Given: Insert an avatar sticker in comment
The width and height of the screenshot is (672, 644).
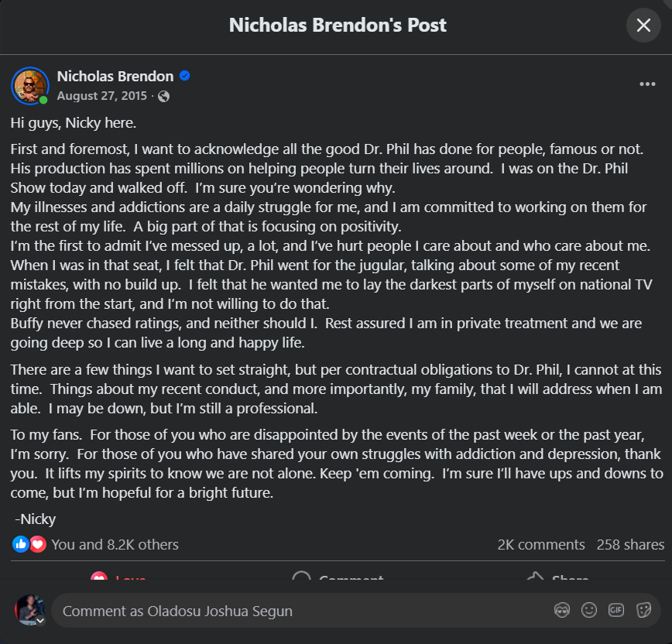Looking at the screenshot, I should pos(563,611).
